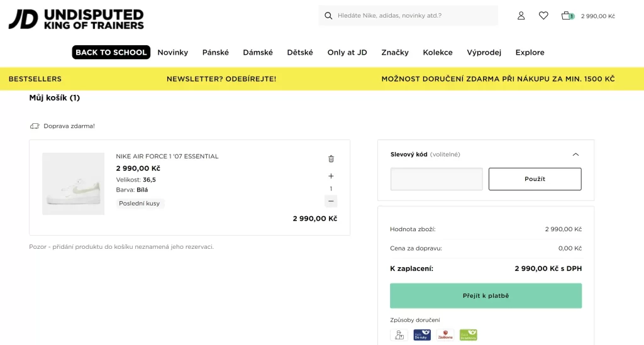Image resolution: width=644 pixels, height=345 pixels.
Task: Click the Použít button
Action: [x=535, y=179]
